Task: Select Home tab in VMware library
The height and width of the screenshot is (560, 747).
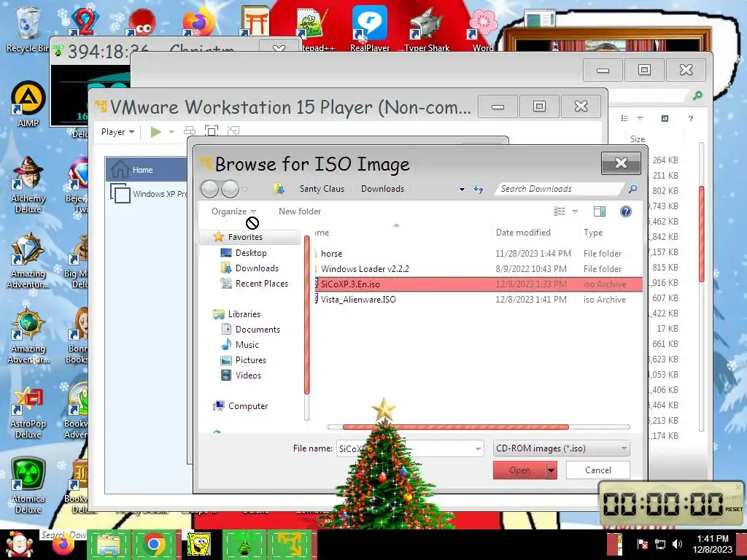Action: (x=146, y=169)
